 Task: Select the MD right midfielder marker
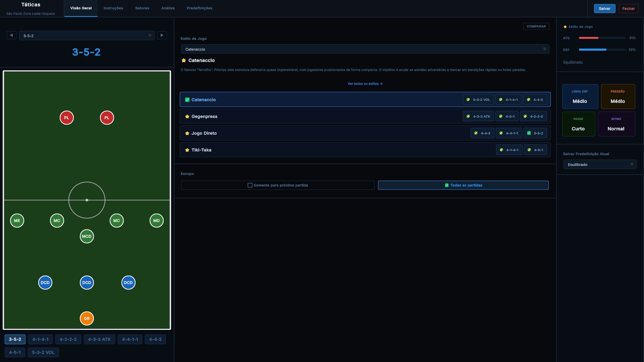(x=156, y=221)
